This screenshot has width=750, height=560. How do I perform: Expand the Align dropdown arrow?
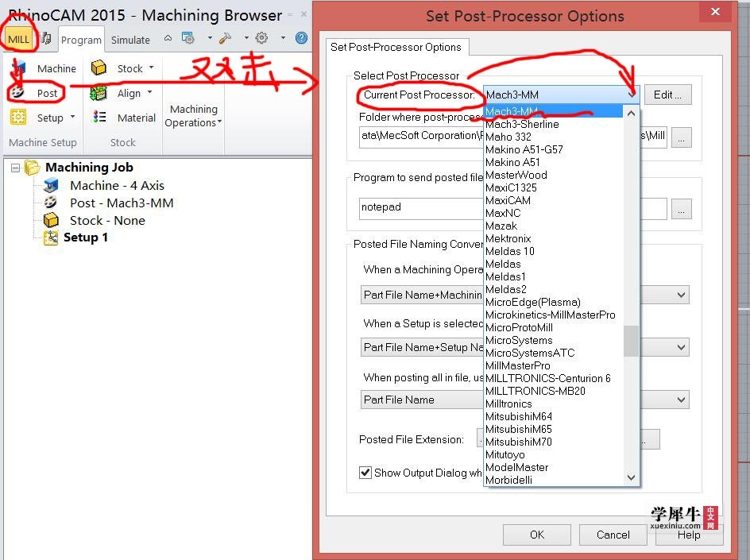pyautogui.click(x=149, y=92)
